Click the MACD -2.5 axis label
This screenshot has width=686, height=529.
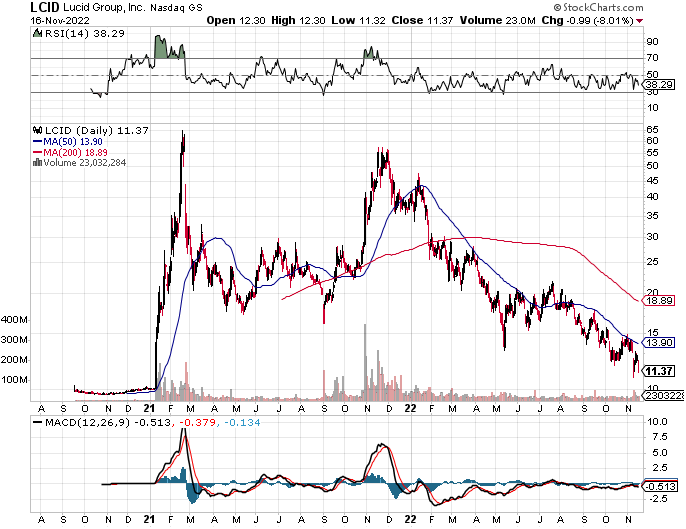coord(657,499)
